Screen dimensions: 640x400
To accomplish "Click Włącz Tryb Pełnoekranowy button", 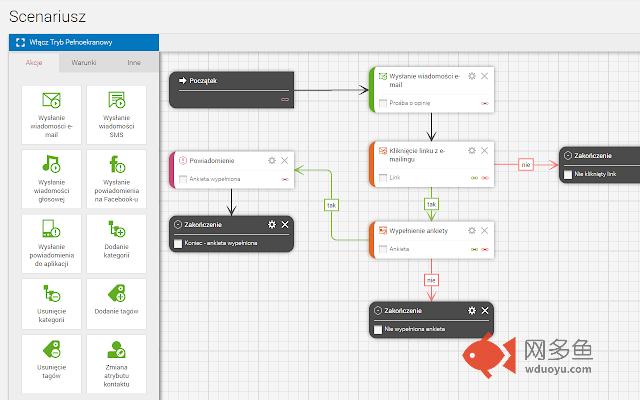I will click(x=84, y=42).
